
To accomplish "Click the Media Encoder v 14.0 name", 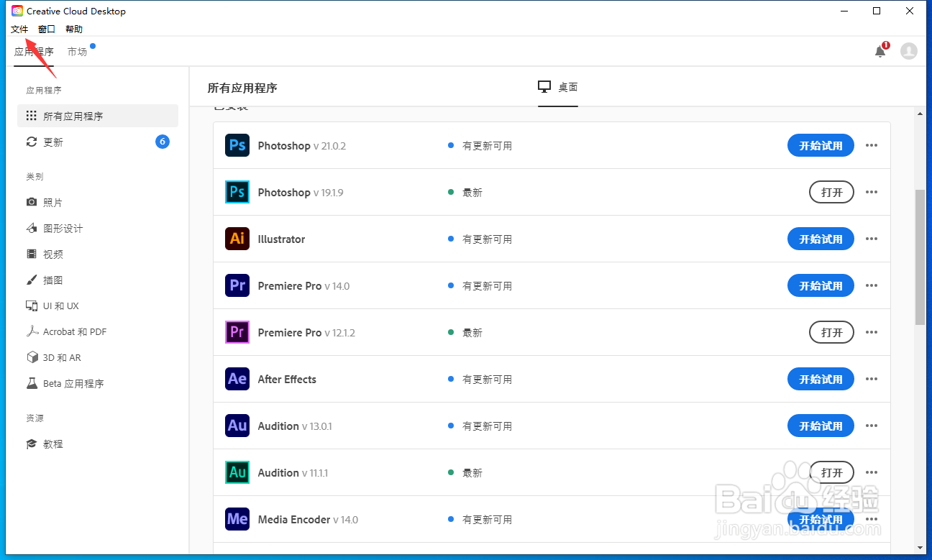I will [308, 519].
